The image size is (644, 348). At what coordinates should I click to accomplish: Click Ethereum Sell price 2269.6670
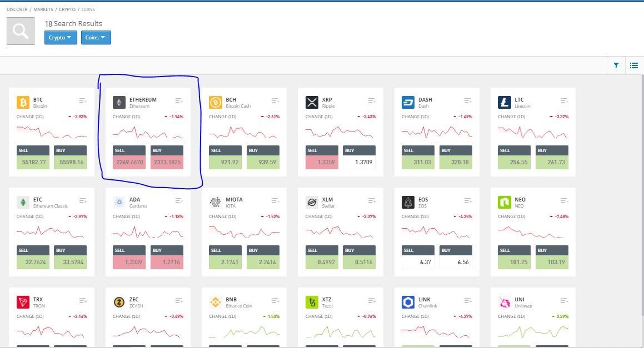click(129, 162)
